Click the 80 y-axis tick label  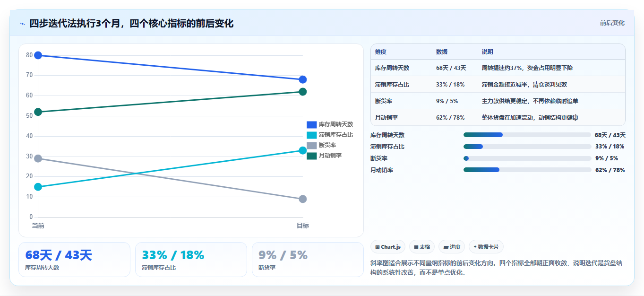29,55
